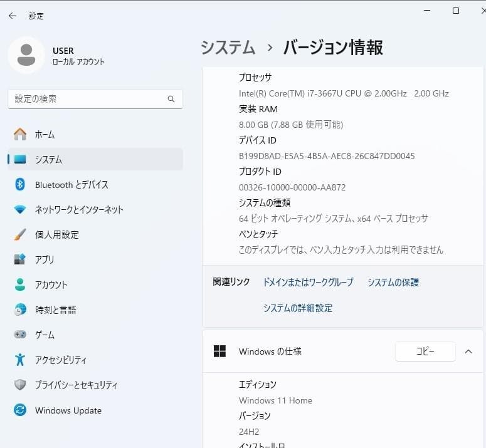Open アプリ settings page

[x=95, y=259]
